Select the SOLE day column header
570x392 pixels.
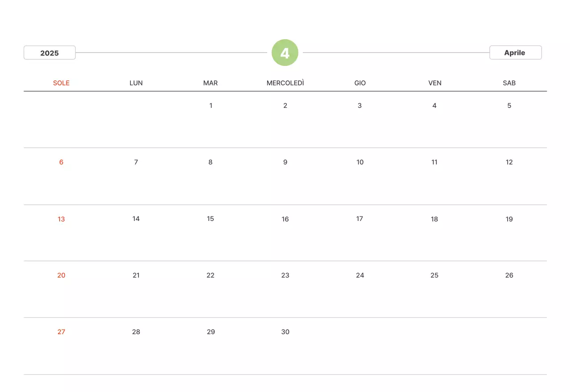[61, 83]
